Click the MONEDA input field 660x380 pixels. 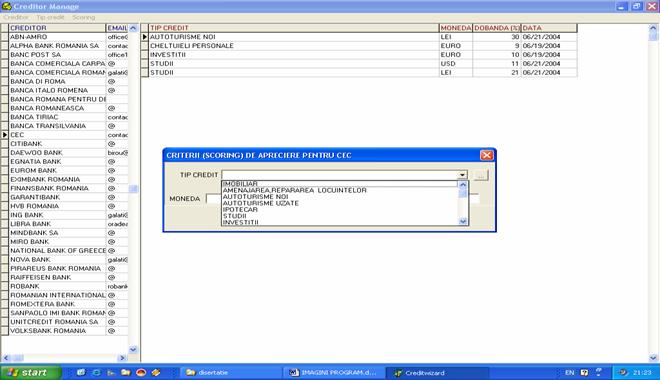pyautogui.click(x=213, y=199)
